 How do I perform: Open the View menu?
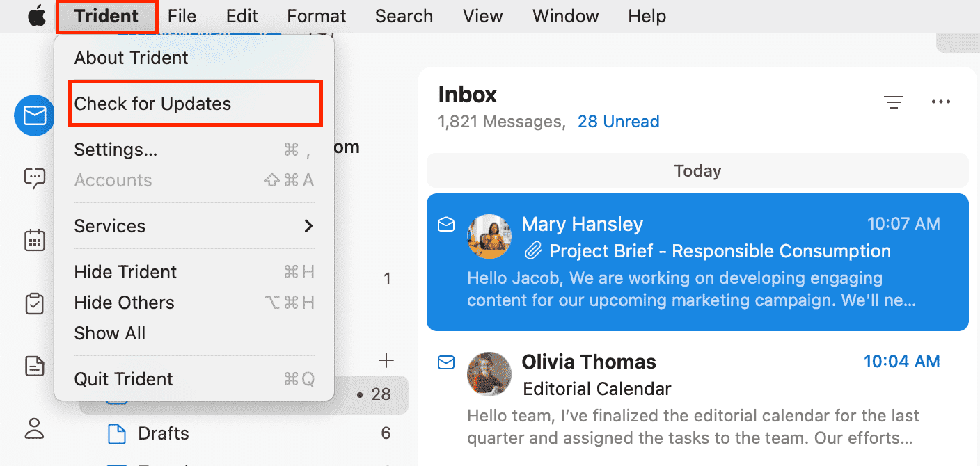[x=482, y=16]
